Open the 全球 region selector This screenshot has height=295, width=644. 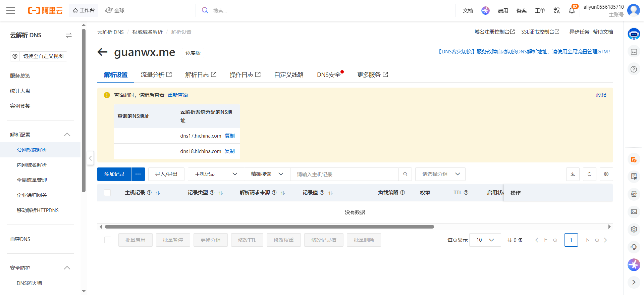[x=115, y=10]
